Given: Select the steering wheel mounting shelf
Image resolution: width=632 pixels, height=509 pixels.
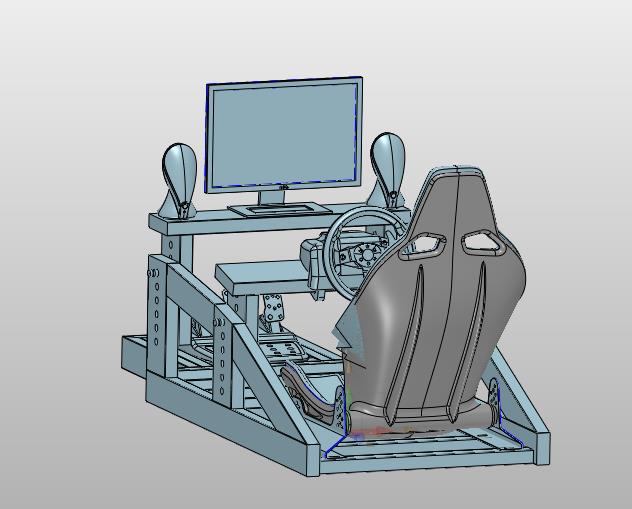Looking at the screenshot, I should [264, 276].
